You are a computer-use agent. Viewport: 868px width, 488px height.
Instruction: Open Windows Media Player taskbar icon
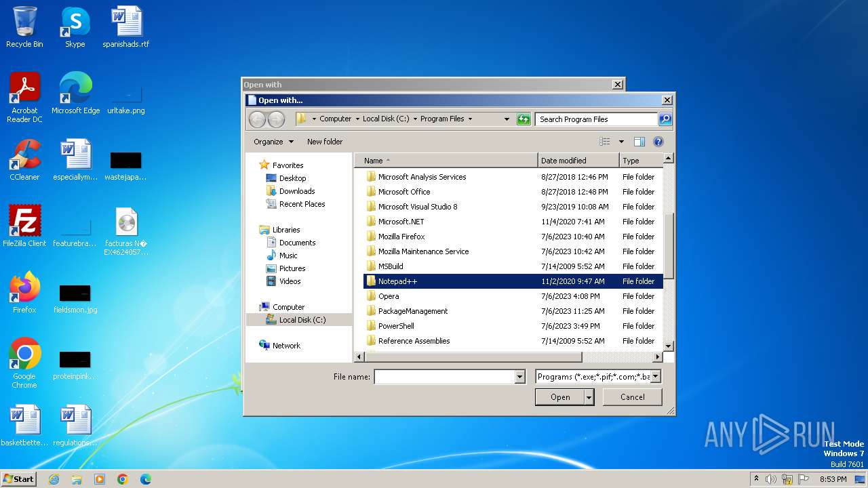pos(100,479)
